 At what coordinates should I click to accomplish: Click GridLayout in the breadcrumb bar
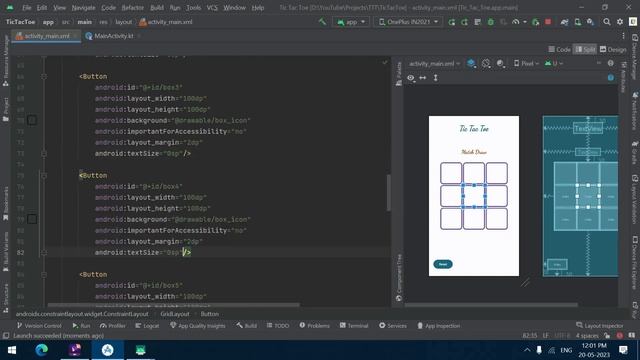coord(175,314)
